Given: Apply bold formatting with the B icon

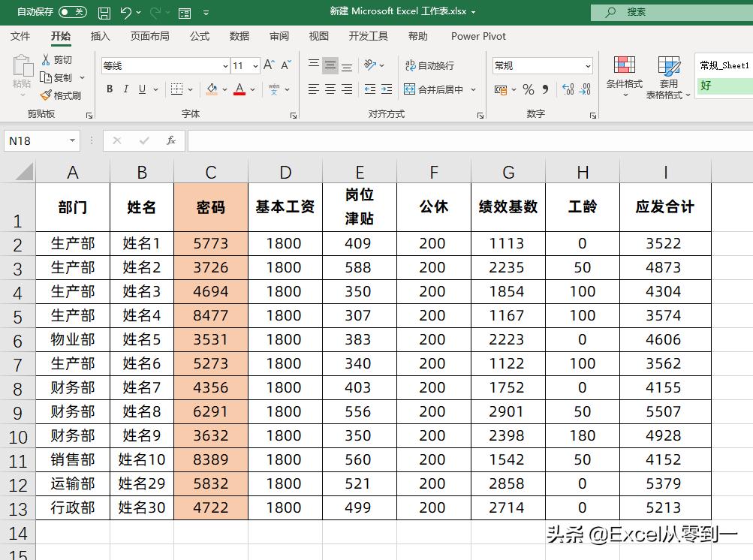Looking at the screenshot, I should tap(108, 89).
